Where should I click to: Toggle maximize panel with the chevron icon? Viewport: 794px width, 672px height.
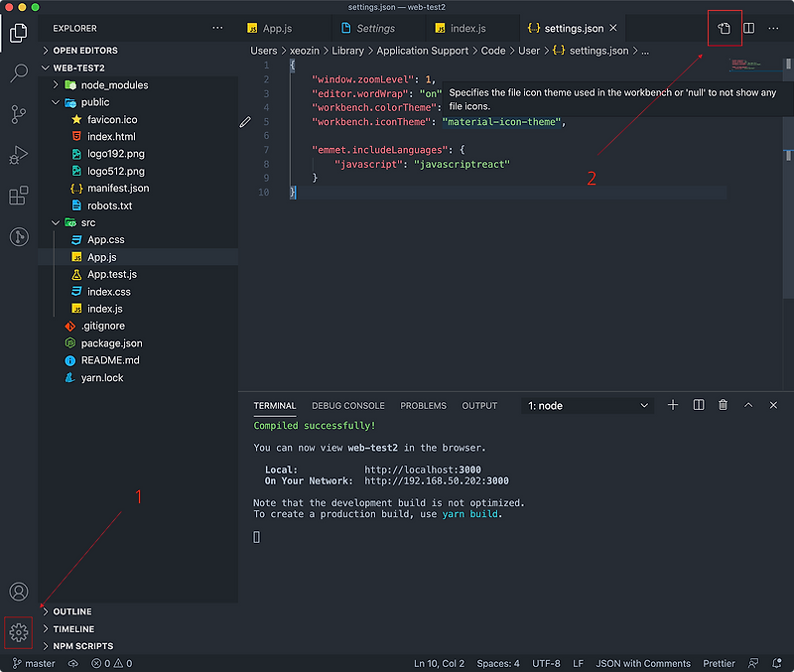tap(748, 405)
